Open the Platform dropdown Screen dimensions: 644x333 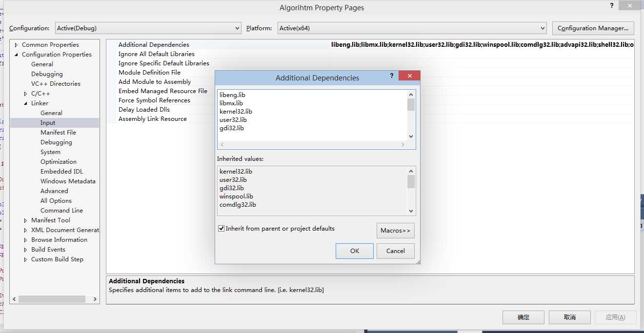(x=412, y=28)
